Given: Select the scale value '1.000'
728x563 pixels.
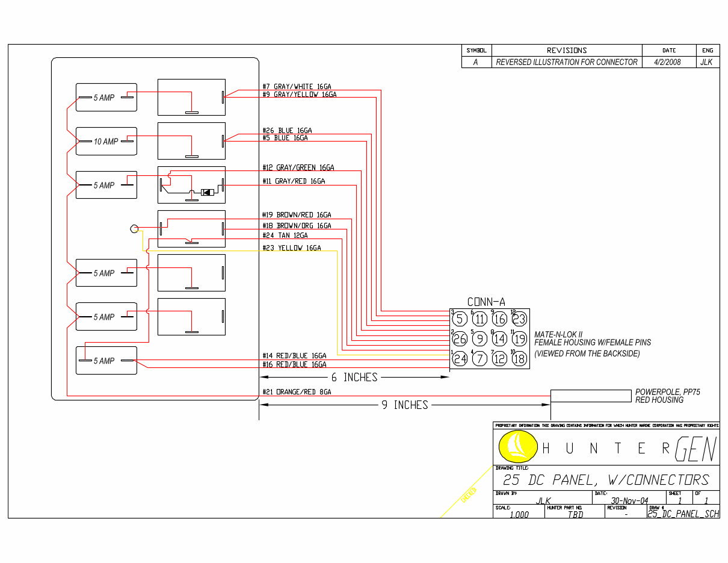Looking at the screenshot, I should click(519, 515).
